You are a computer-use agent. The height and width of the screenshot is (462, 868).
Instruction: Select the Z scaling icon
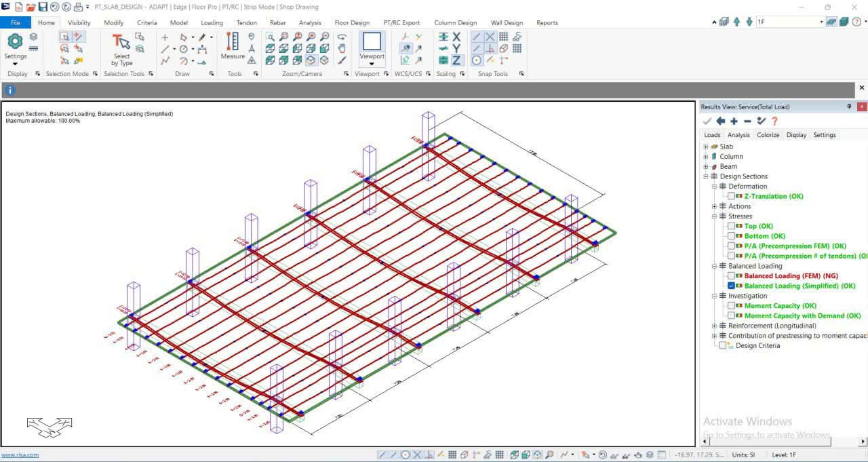pyautogui.click(x=456, y=60)
